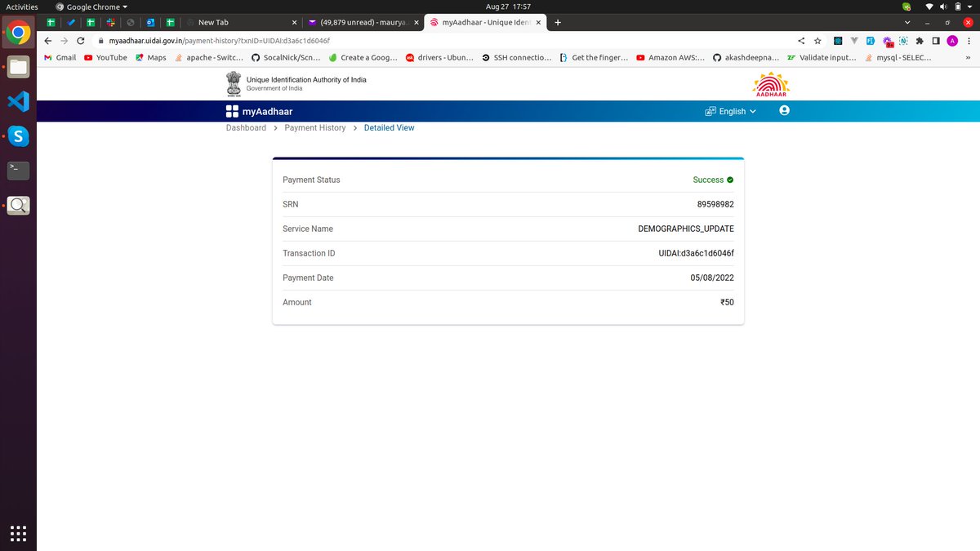
Task: Open the Extensions puzzle menu
Action: [920, 40]
